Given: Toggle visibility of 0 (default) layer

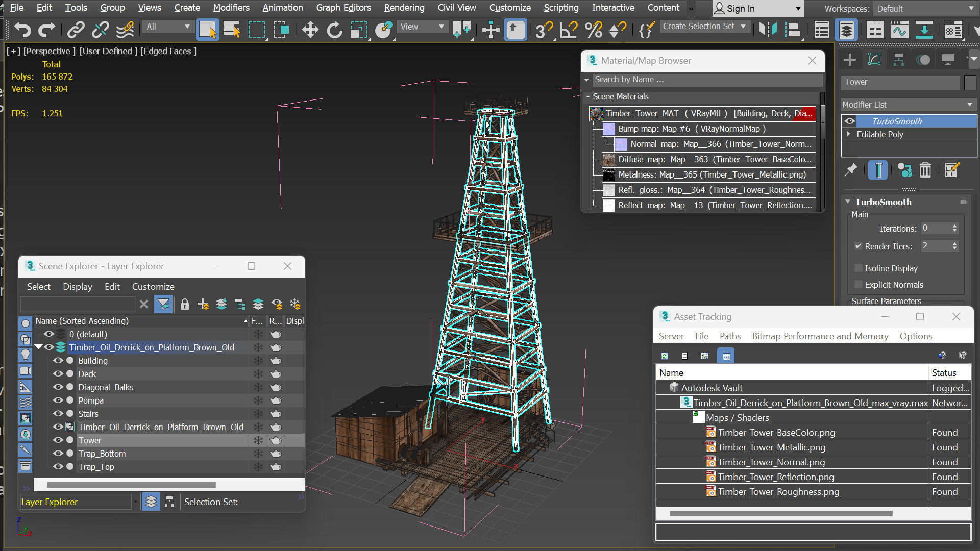Looking at the screenshot, I should [x=48, y=334].
